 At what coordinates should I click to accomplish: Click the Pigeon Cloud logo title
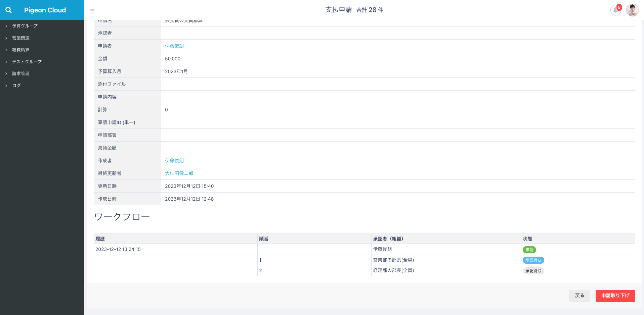tap(45, 10)
